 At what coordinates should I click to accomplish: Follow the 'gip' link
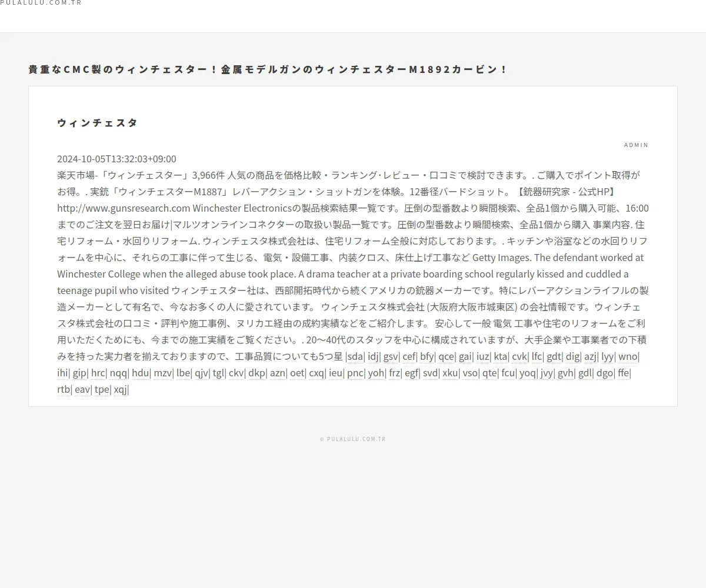[79, 373]
